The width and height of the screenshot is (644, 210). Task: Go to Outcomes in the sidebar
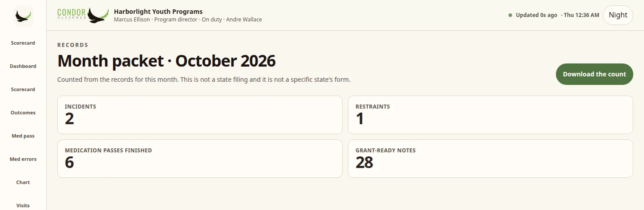tap(23, 113)
